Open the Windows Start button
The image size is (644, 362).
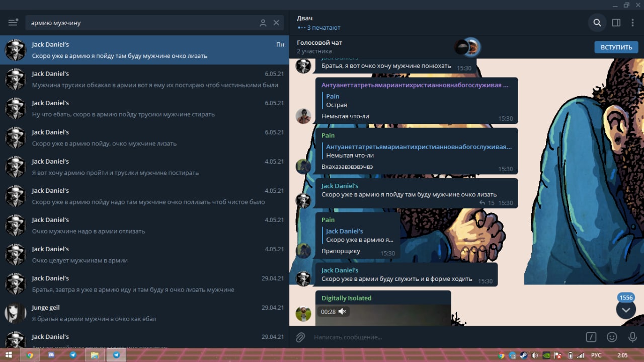pyautogui.click(x=9, y=355)
